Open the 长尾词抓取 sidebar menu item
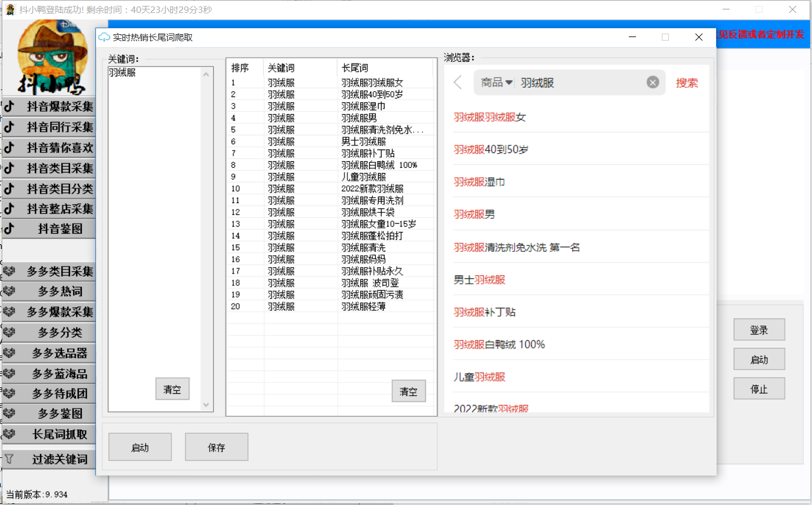Image resolution: width=812 pixels, height=505 pixels. tap(59, 434)
